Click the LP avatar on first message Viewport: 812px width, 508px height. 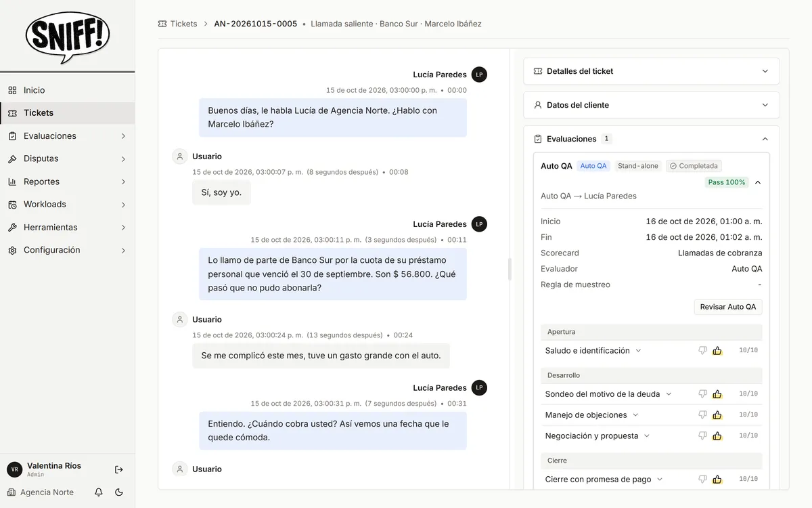[x=479, y=75]
